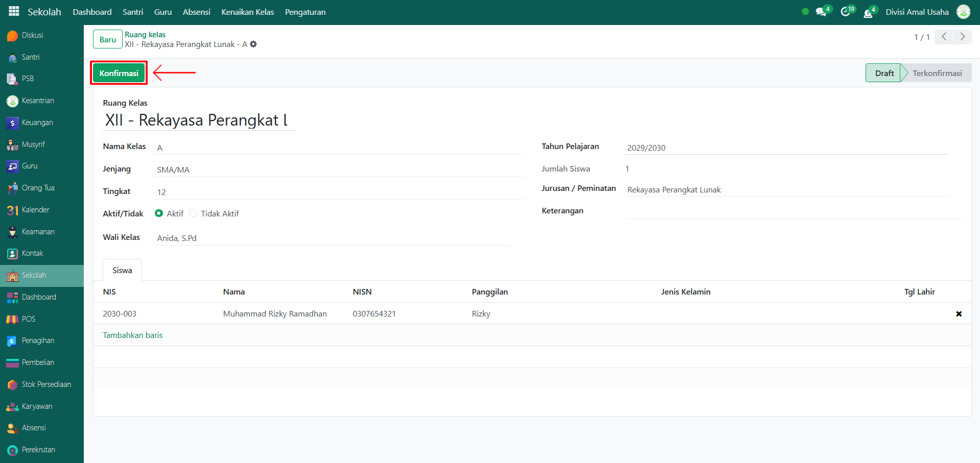Click the gear icon beside record title
The image size is (980, 463).
pyautogui.click(x=253, y=44)
